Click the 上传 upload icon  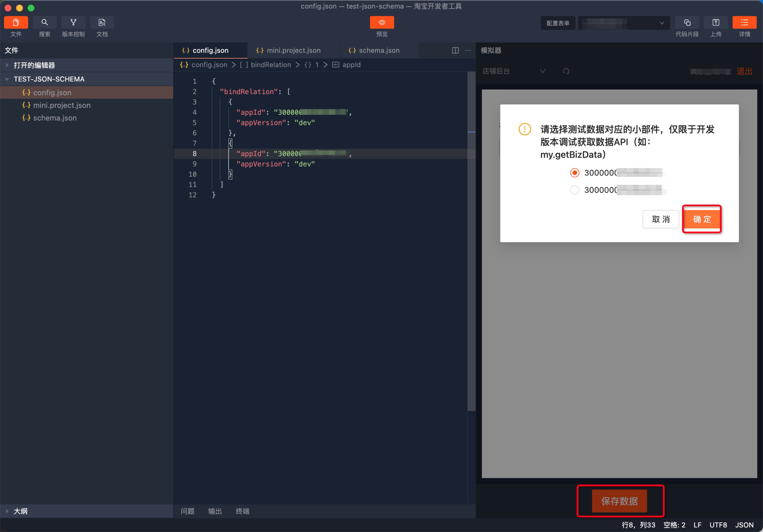pyautogui.click(x=716, y=22)
